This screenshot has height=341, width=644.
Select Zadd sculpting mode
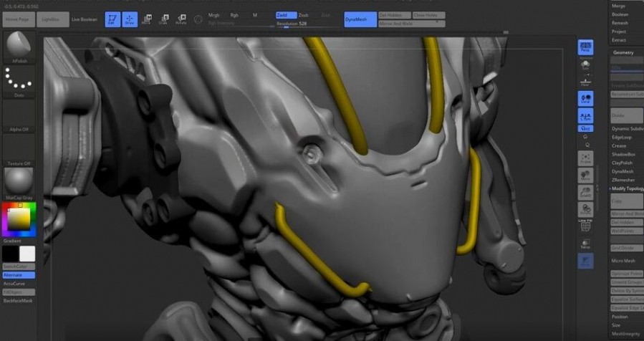(287, 15)
